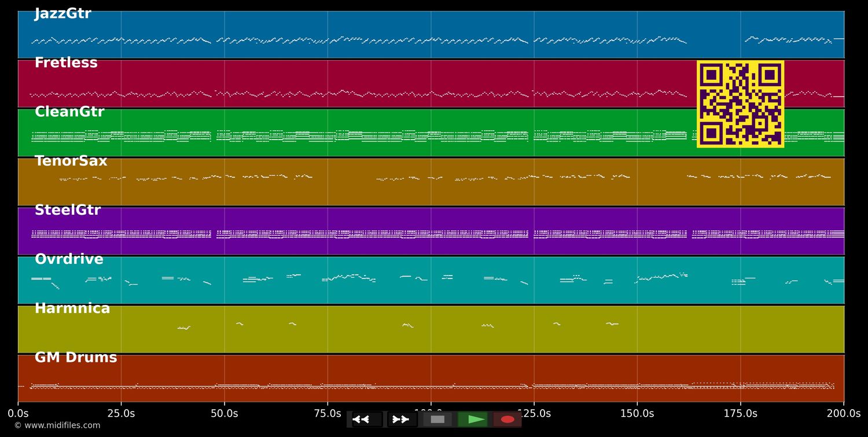Pick the Harmnica track label
The image size is (868, 437).
[x=72, y=309]
